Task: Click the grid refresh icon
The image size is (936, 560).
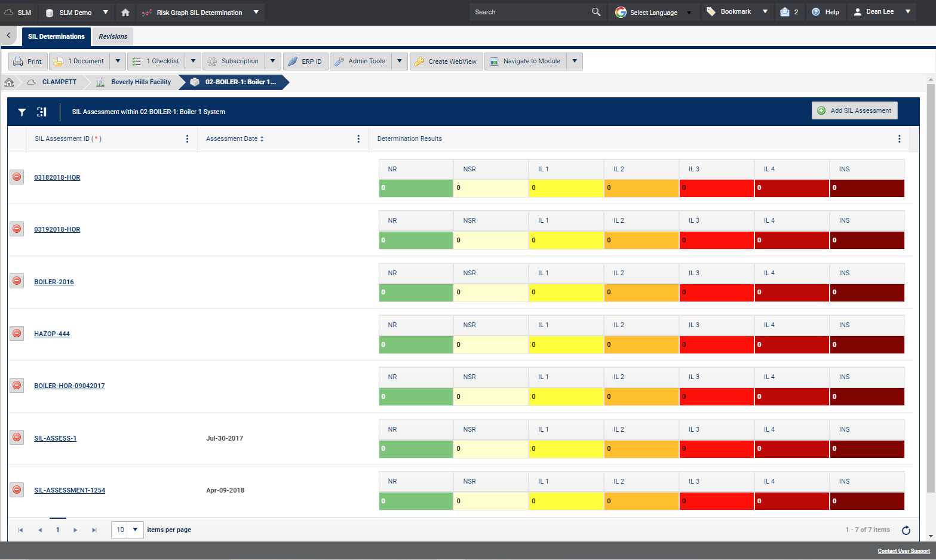Action: pyautogui.click(x=906, y=530)
